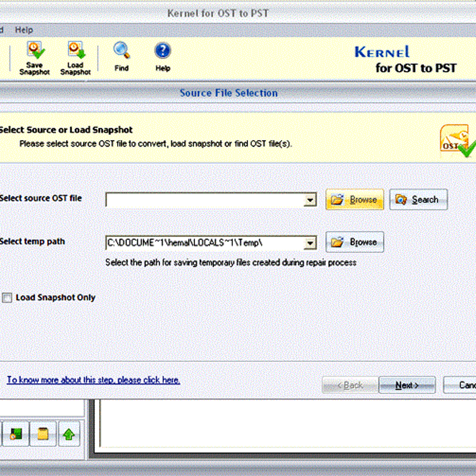Click the green journal icon in bottom panel

click(15, 434)
